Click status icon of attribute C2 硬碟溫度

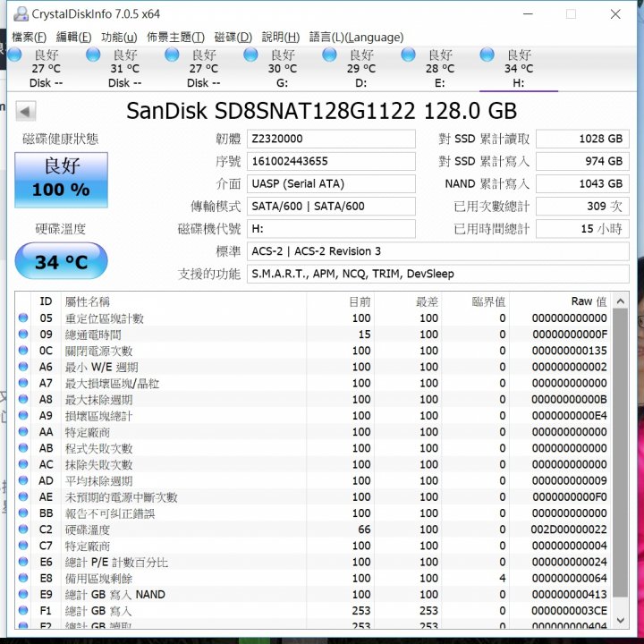pos(23,530)
